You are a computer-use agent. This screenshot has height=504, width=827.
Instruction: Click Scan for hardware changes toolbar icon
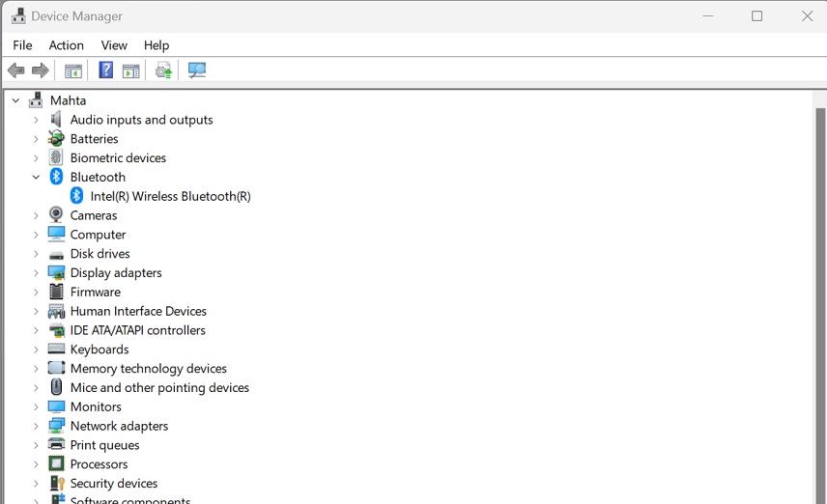pos(197,70)
